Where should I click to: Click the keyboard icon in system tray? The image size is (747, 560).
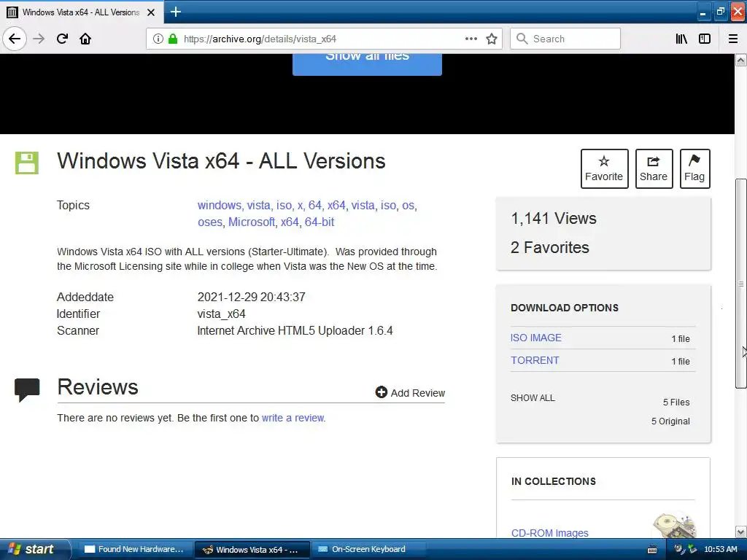[653, 550]
